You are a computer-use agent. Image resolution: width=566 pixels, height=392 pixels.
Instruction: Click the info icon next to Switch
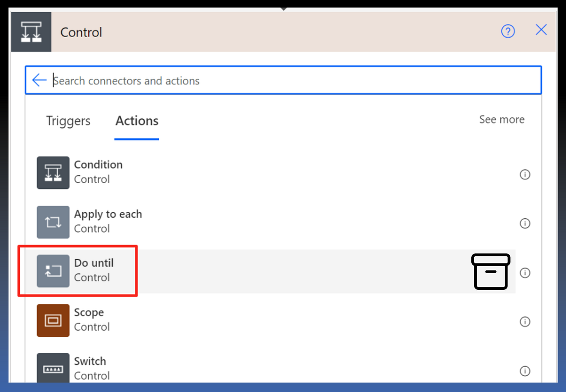coord(525,370)
